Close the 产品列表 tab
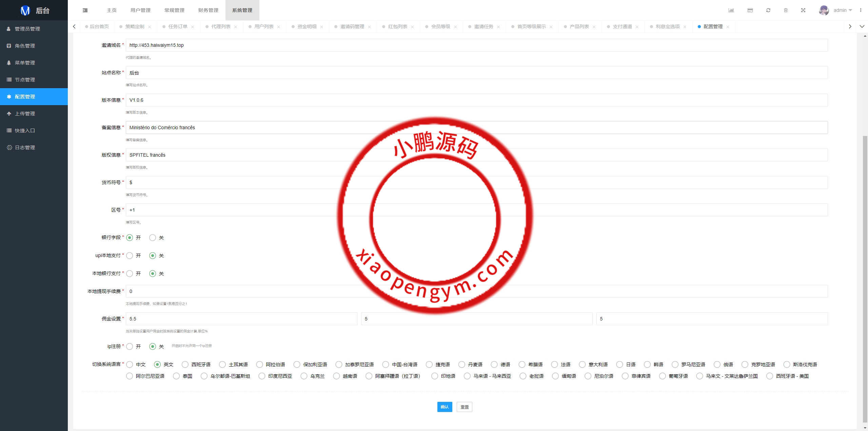The width and height of the screenshot is (868, 431). pyautogui.click(x=594, y=27)
